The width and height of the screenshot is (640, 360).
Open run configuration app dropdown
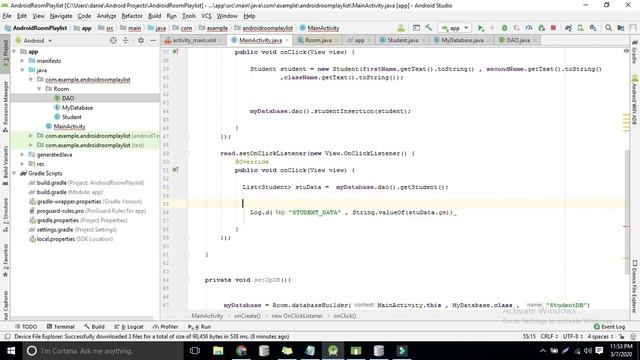pyautogui.click(x=455, y=28)
